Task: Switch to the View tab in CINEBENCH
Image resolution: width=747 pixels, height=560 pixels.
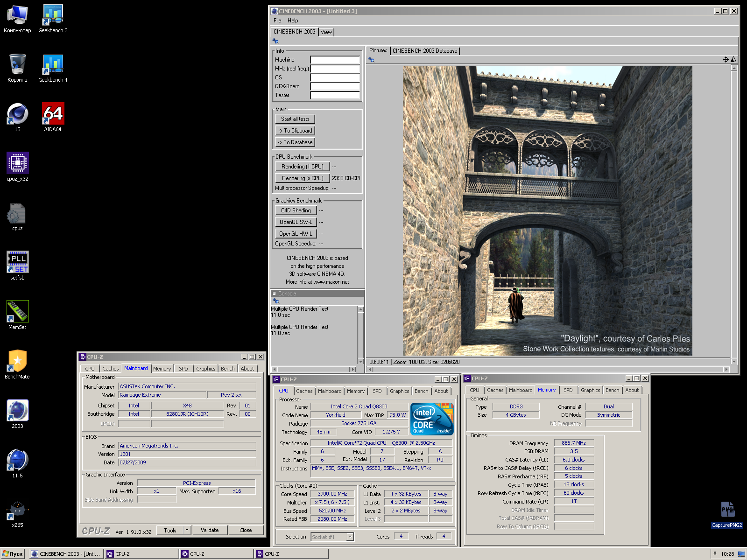Action: [x=326, y=32]
